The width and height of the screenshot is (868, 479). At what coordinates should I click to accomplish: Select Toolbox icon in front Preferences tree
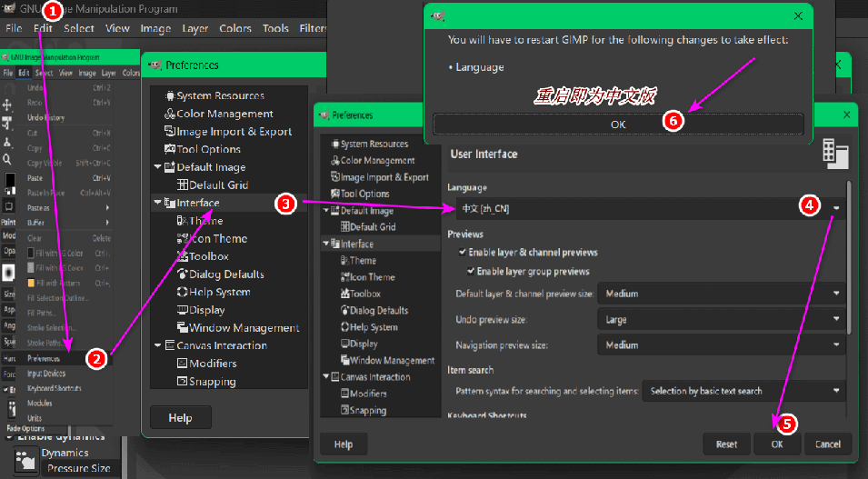(x=344, y=294)
